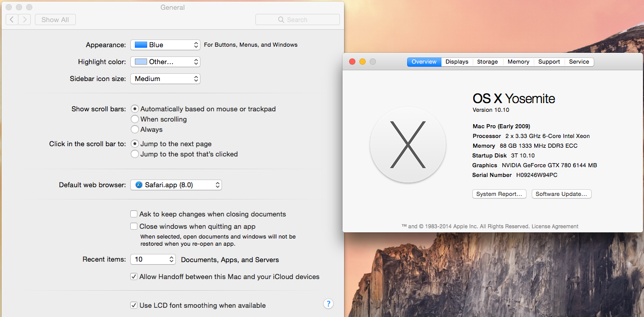Click the forward arrow in General preferences

(25, 19)
